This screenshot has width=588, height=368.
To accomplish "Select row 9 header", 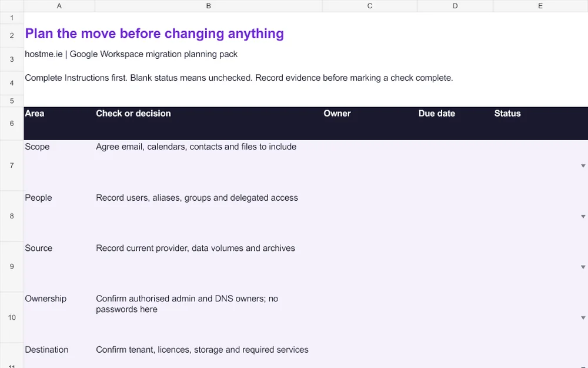I will click(x=12, y=267).
